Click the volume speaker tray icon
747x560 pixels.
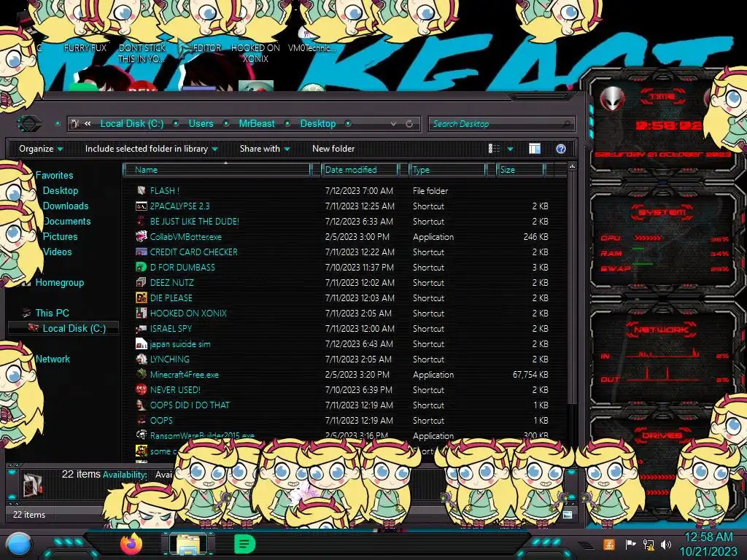pos(666,544)
